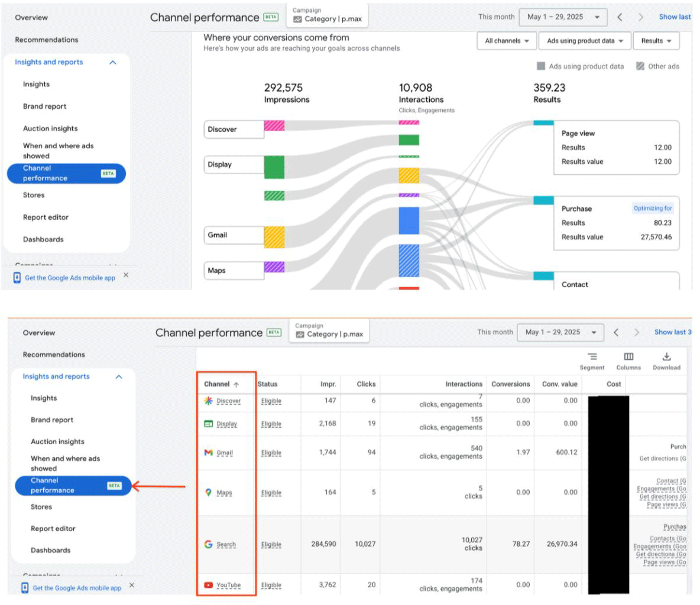Open Report editor from the sidebar
The image size is (700, 605).
[x=46, y=217]
